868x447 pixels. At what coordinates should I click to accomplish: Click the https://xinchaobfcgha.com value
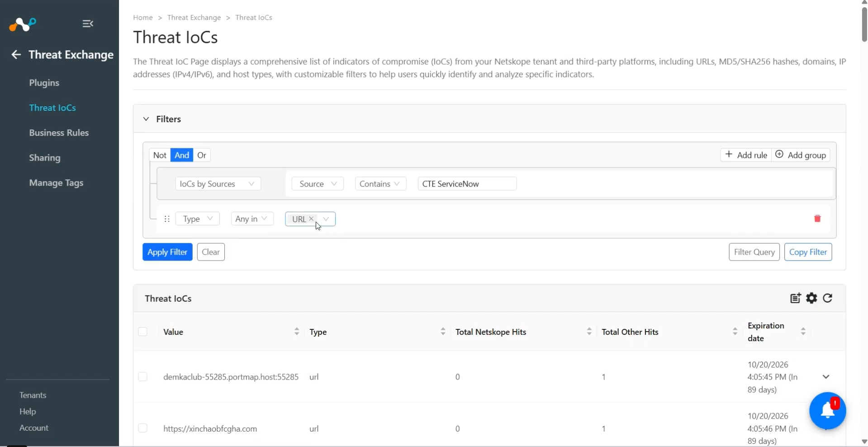[x=210, y=428]
